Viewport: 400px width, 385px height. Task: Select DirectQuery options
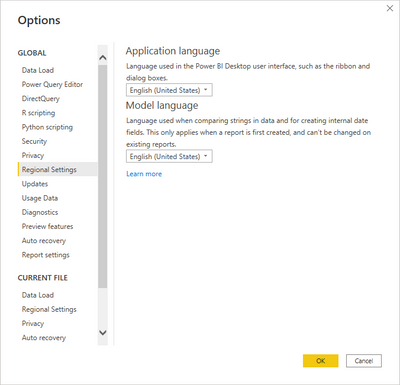tap(41, 99)
